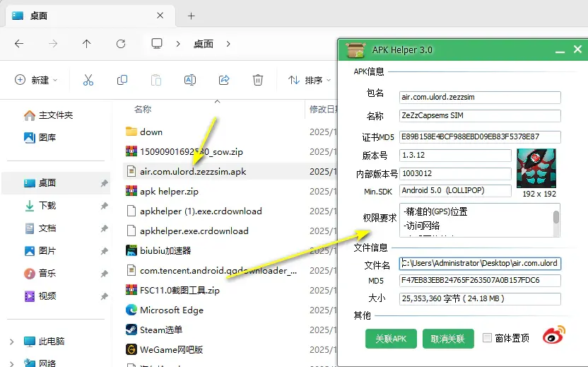Expand chevron after 桌面 in address bar
588x367 pixels.
[228, 44]
